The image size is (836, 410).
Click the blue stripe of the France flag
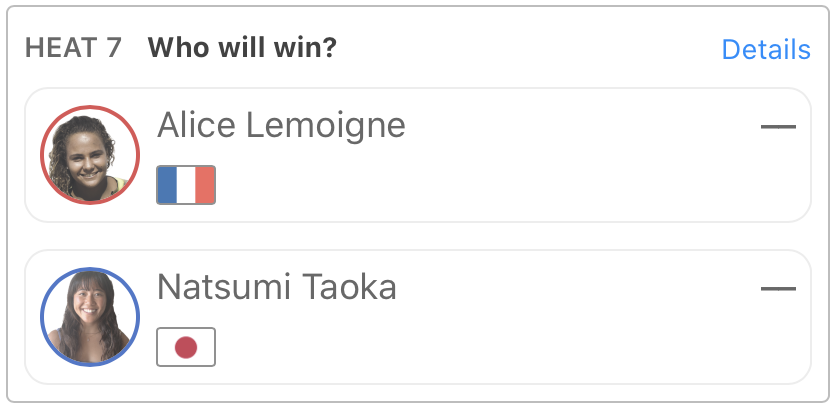(167, 185)
